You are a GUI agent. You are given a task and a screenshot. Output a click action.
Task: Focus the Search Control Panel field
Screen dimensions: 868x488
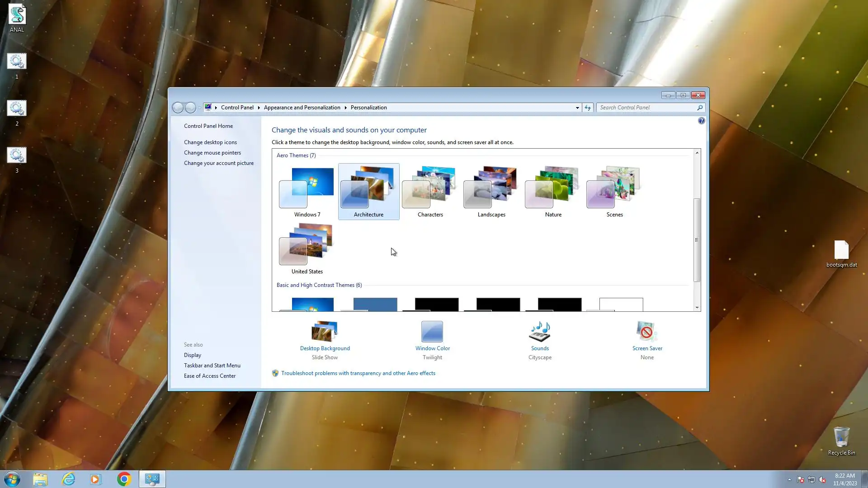click(x=646, y=108)
